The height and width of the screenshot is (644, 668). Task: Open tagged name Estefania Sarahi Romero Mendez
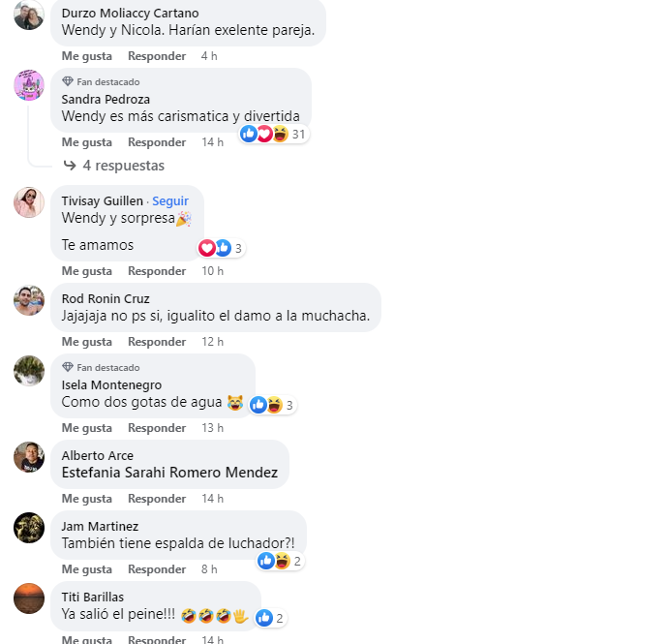[x=169, y=473]
